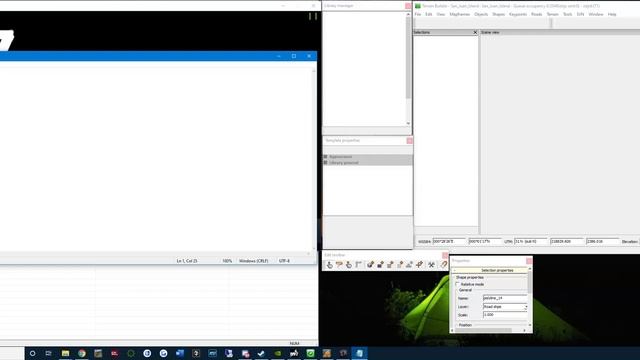Close the Template properties panel

(x=409, y=141)
